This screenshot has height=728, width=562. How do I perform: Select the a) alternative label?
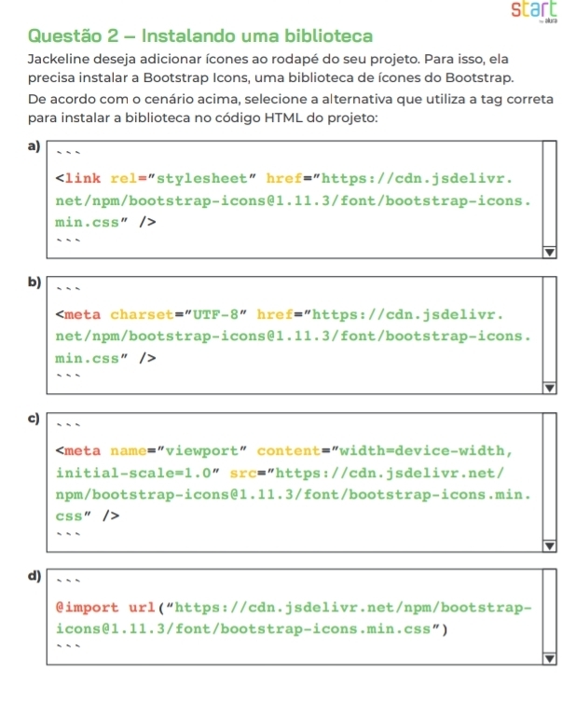click(x=34, y=145)
